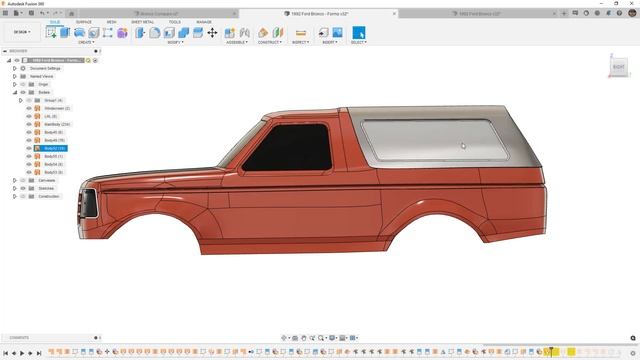
Task: Switch to the Manage tab
Action: pos(204,22)
